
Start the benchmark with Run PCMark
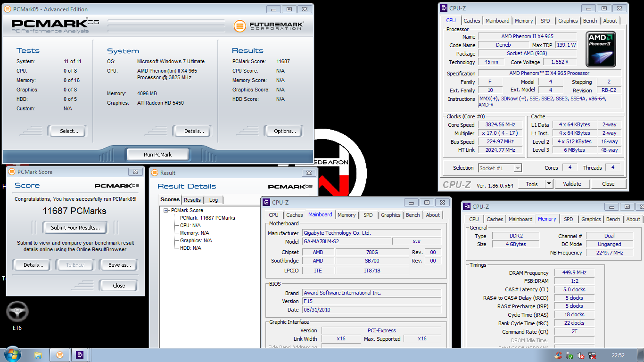(x=157, y=154)
